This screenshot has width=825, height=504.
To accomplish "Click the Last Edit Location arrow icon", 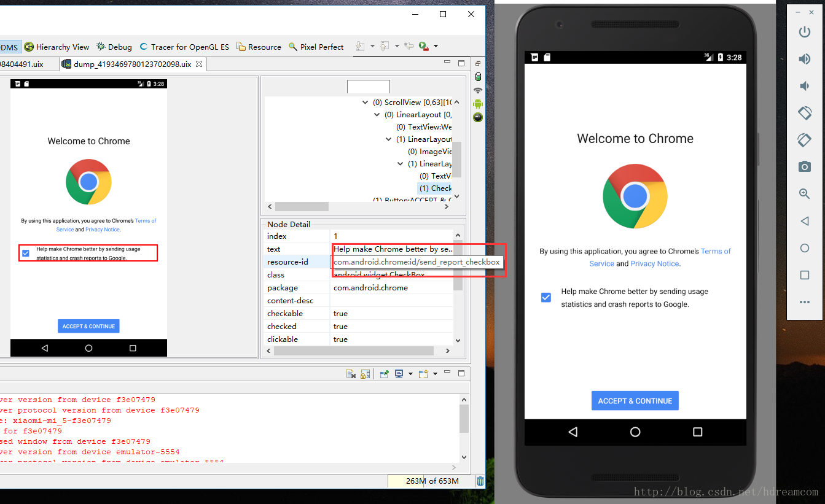I will [x=409, y=46].
